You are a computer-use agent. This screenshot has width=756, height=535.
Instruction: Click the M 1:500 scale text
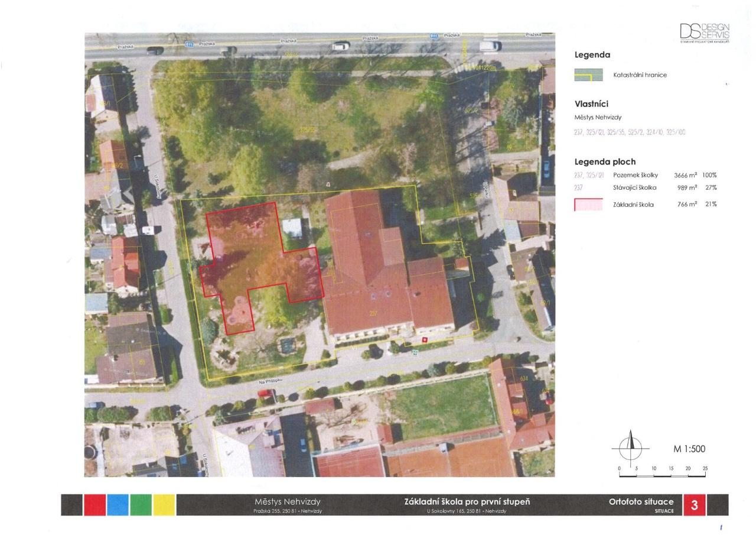click(x=689, y=449)
